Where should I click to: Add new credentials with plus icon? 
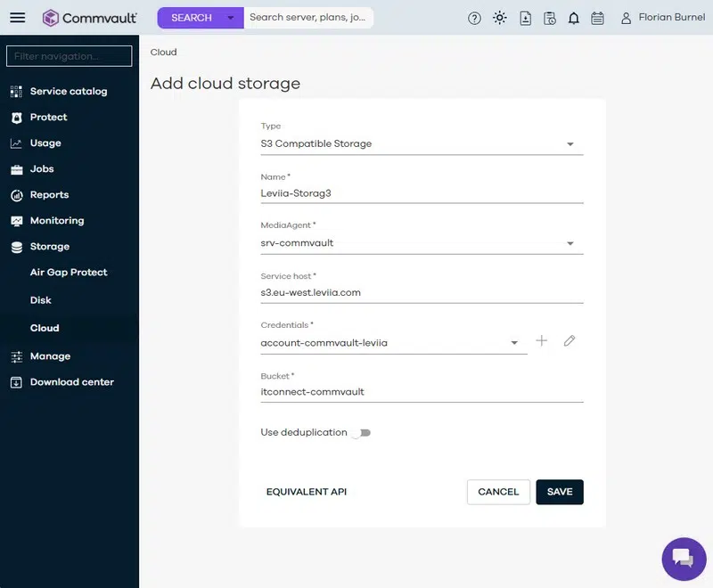(541, 341)
